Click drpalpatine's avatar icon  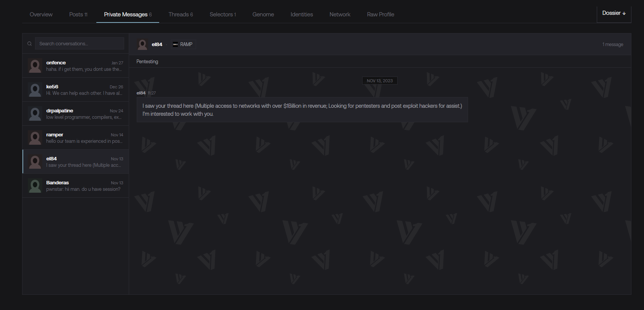(x=35, y=113)
